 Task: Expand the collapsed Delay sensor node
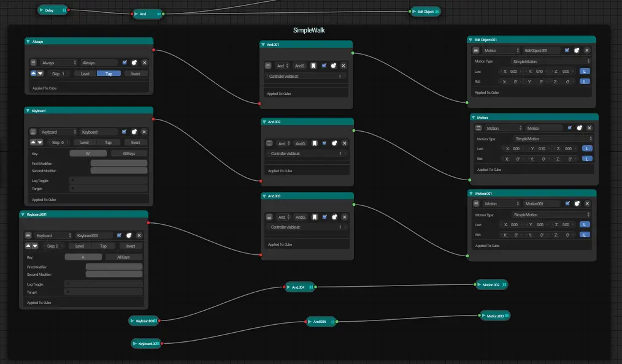point(41,10)
